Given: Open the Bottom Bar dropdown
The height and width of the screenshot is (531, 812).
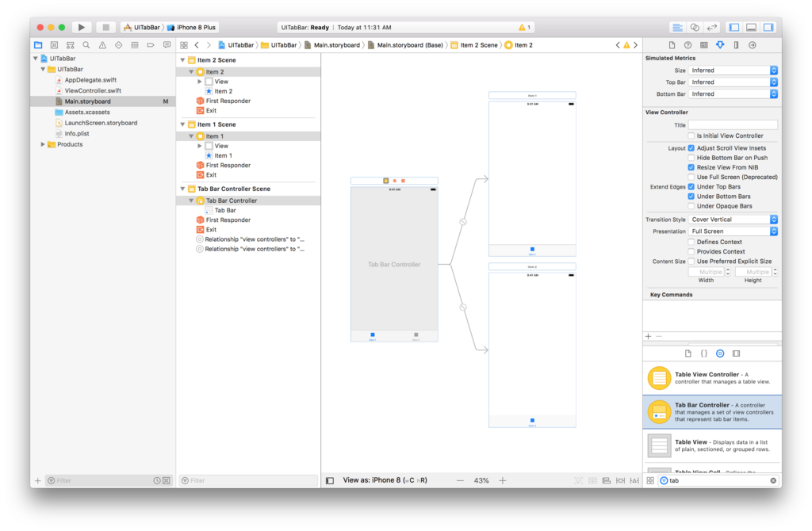Looking at the screenshot, I should click(x=733, y=94).
